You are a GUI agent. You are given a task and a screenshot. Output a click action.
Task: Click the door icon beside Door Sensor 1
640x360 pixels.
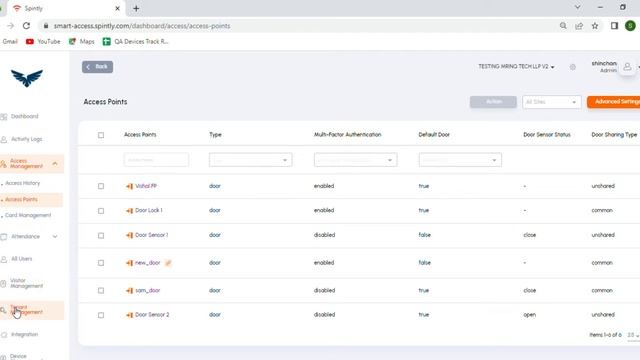(129, 236)
